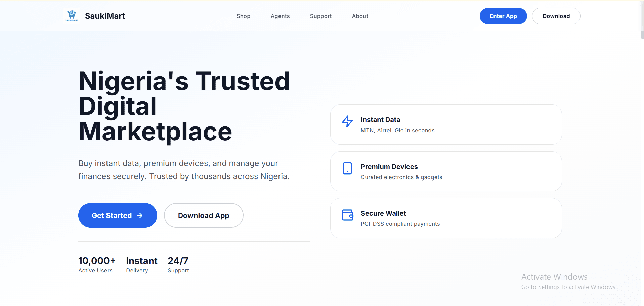Open the Shop menu item
Screen dimensions: 644x306
[x=243, y=16]
